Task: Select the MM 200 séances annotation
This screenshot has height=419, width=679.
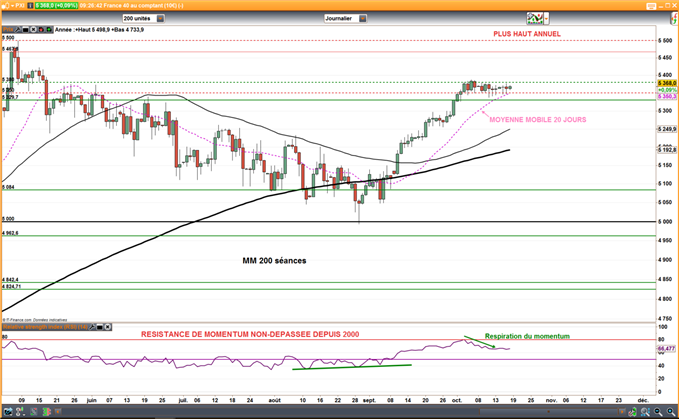Action: pos(274,261)
